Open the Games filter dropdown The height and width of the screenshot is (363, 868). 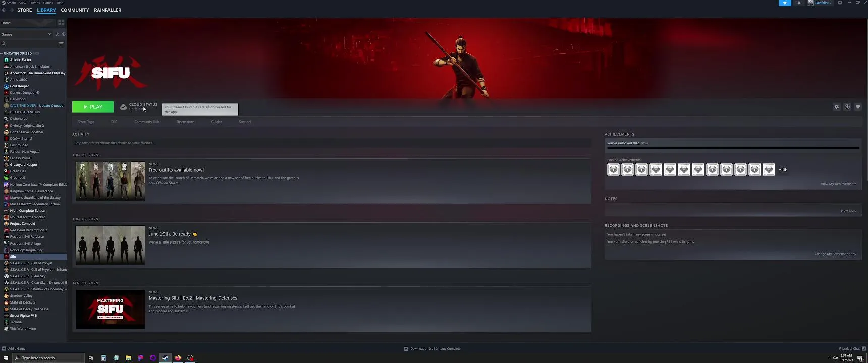(x=26, y=34)
